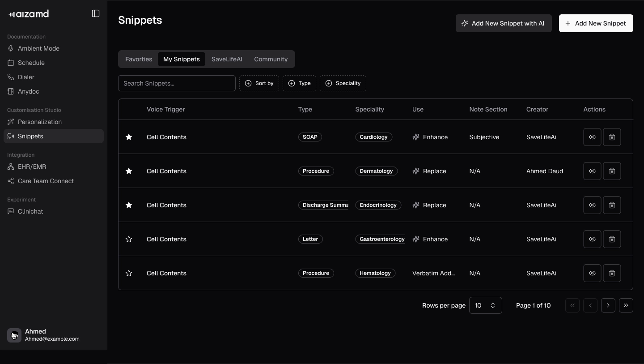644x364 pixels.
Task: Delete the Gastroenterology snippet
Action: tap(612, 239)
